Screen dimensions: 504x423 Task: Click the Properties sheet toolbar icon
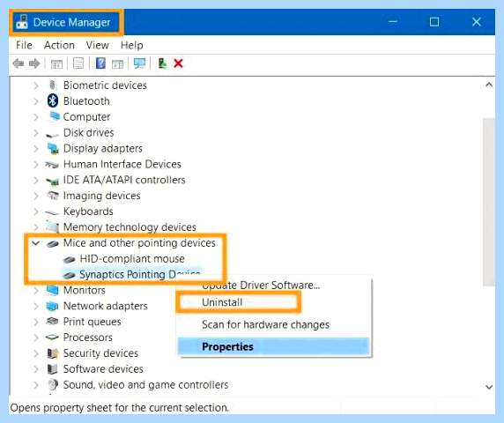(x=78, y=63)
